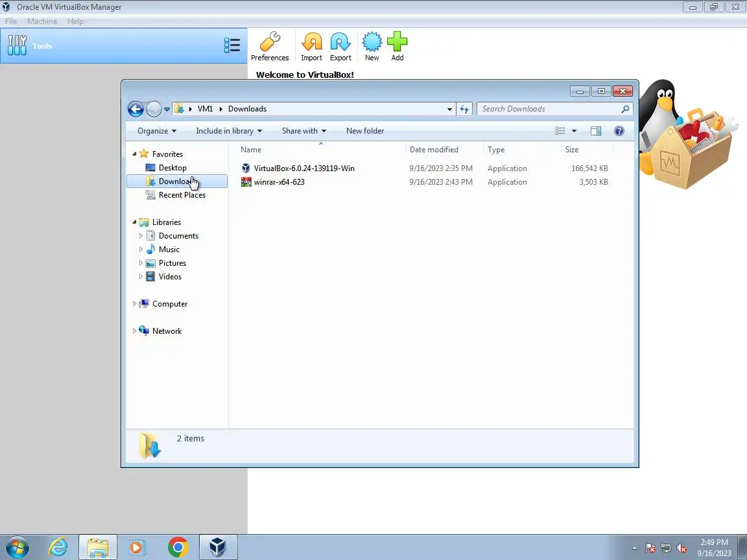Open the Tools list menu icon

232,45
